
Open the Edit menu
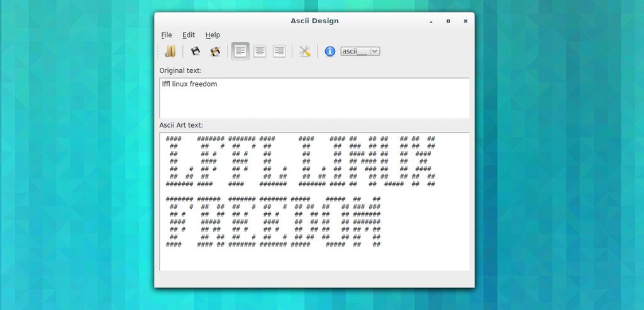click(189, 35)
